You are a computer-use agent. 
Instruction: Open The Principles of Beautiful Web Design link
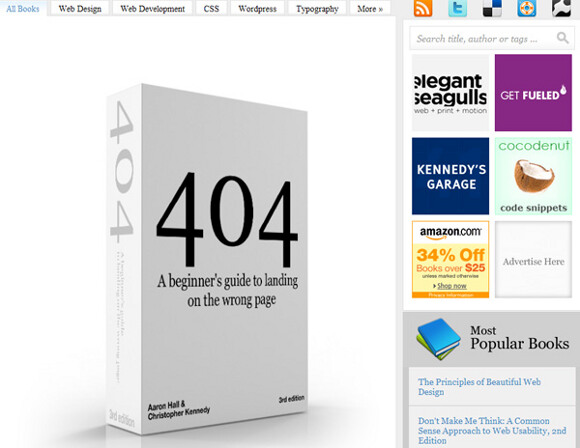click(x=479, y=387)
